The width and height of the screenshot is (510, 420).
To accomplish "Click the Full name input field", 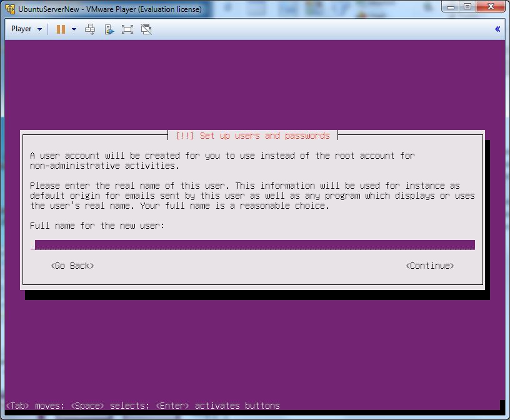I will [254, 244].
